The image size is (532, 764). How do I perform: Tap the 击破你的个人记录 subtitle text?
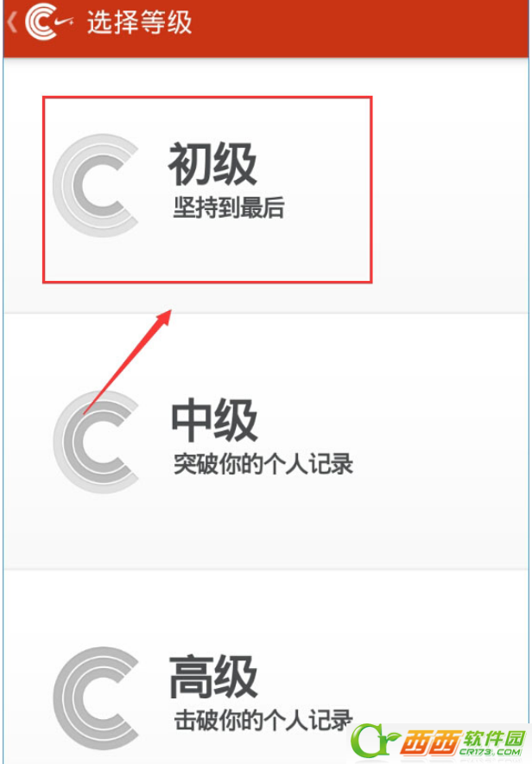tap(263, 720)
